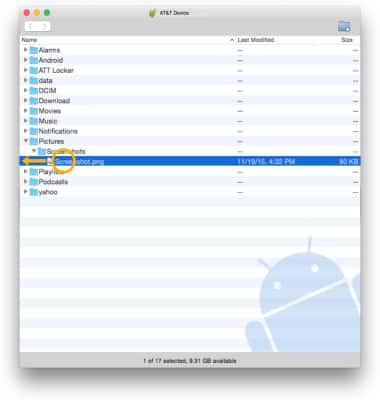Collapse the Screenshots subfolder
The height and width of the screenshot is (400, 380).
[x=34, y=151]
